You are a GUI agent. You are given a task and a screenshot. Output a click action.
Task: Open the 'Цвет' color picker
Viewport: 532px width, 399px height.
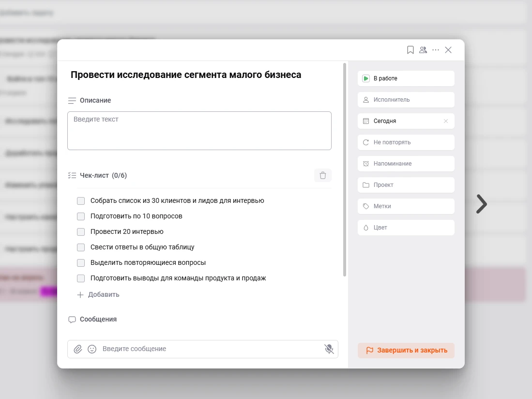(406, 228)
